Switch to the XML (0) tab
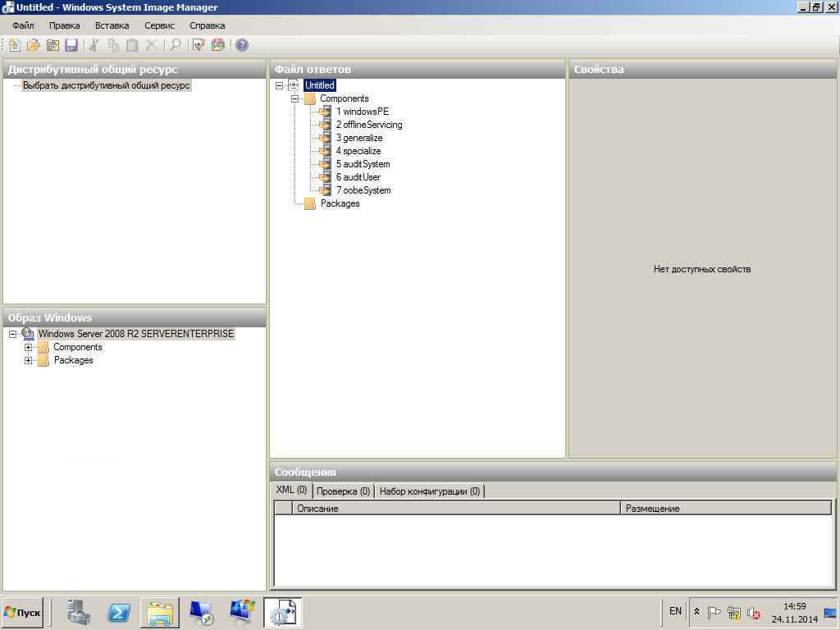Viewport: 840px width, 630px height. pyautogui.click(x=291, y=491)
